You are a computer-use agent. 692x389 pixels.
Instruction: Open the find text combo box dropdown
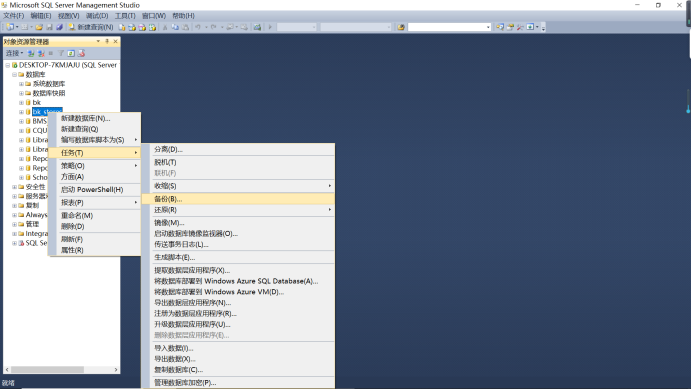pos(488,27)
